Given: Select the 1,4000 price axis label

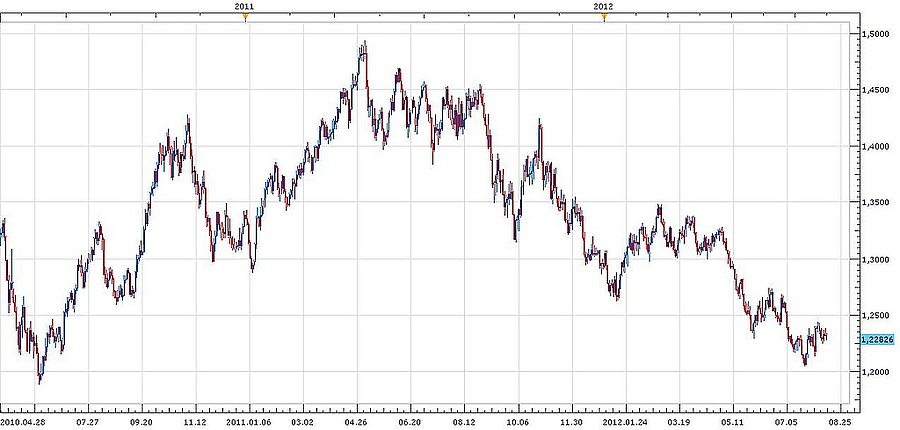Looking at the screenshot, I should point(875,146).
